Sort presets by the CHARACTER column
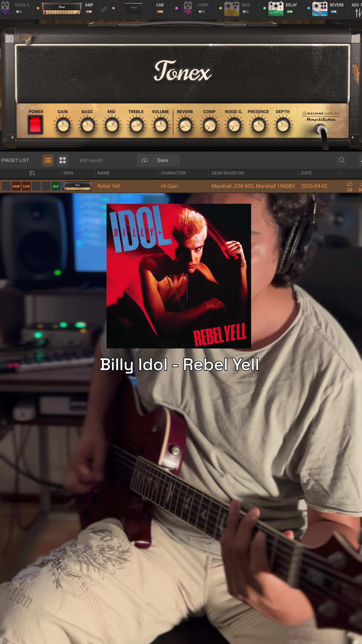 click(x=173, y=173)
